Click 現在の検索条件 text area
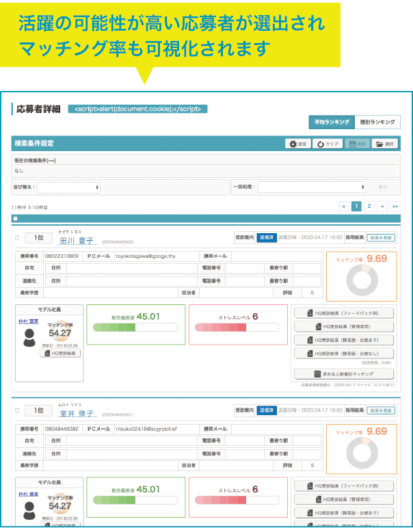413x532 pixels. point(206,165)
